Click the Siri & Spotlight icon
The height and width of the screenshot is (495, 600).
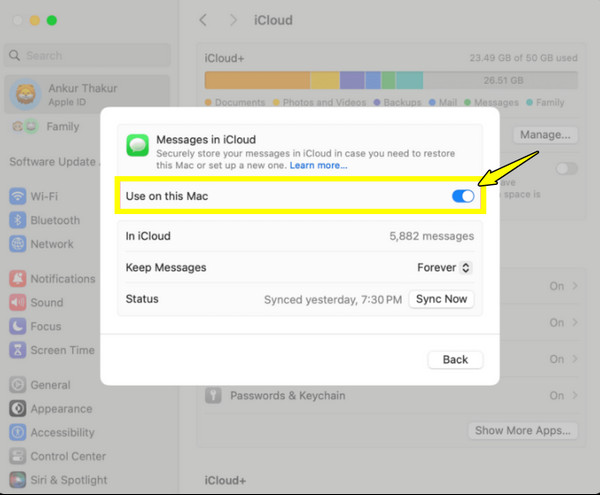tap(18, 480)
